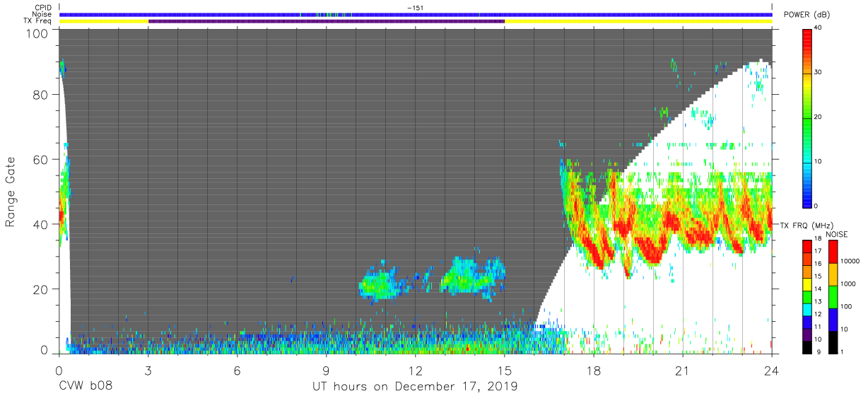Screen dimensions: 868x401
Task: Click the 10 tick label of the power colorbar
Action: click(x=819, y=161)
